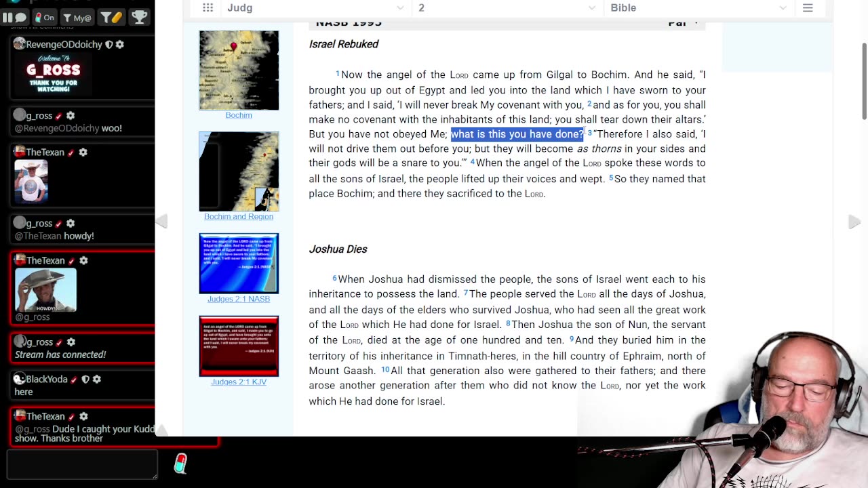This screenshot has width=868, height=488.
Task: Open the 'Judges 2:1 NASB' link
Action: click(239, 299)
